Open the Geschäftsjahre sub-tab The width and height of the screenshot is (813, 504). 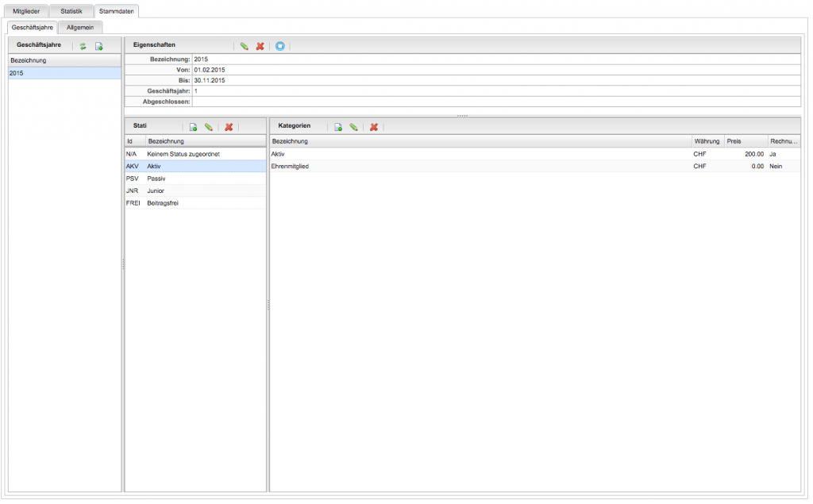32,28
